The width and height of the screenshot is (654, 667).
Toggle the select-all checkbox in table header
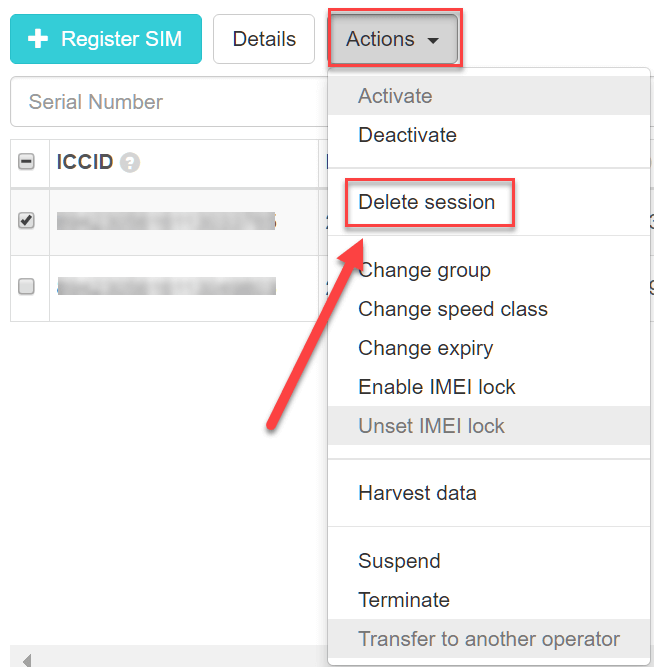pos(27,162)
